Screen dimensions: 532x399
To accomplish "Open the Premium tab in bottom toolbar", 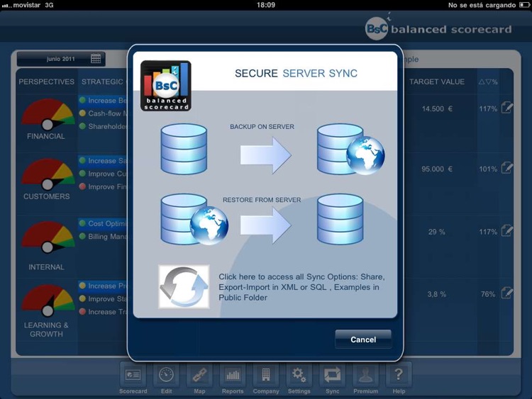I will 366,379.
